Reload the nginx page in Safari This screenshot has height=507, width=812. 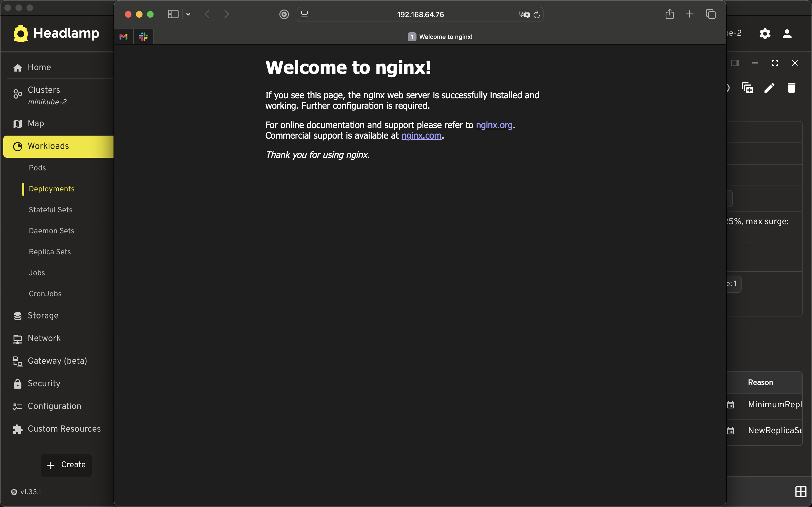click(x=536, y=14)
